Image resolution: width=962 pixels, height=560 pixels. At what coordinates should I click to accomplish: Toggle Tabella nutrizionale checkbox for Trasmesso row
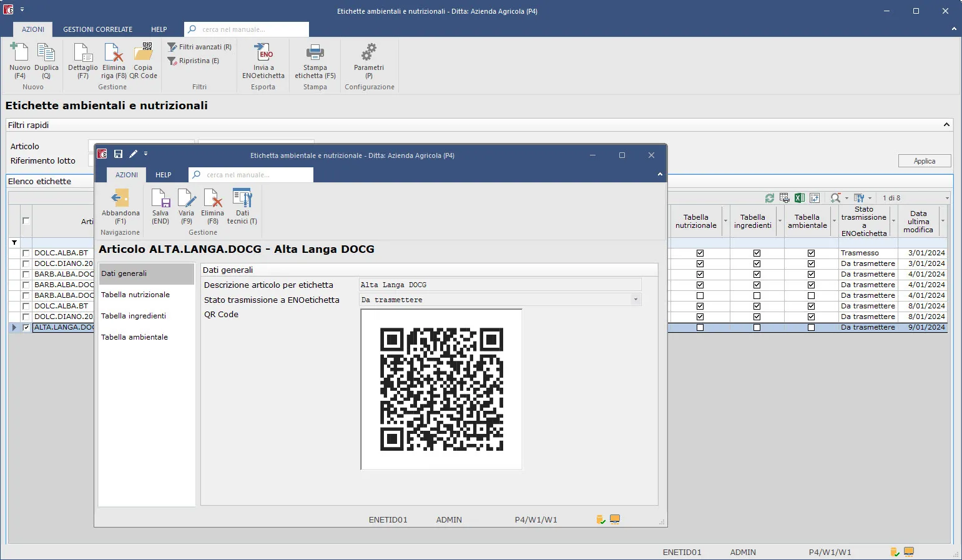point(700,253)
